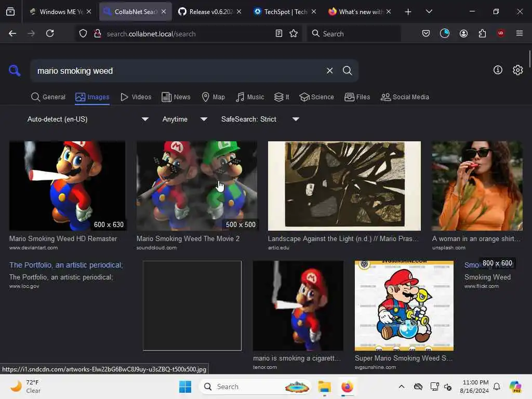Close the TechSpot tab
The width and height of the screenshot is (532, 399).
pyautogui.click(x=314, y=11)
